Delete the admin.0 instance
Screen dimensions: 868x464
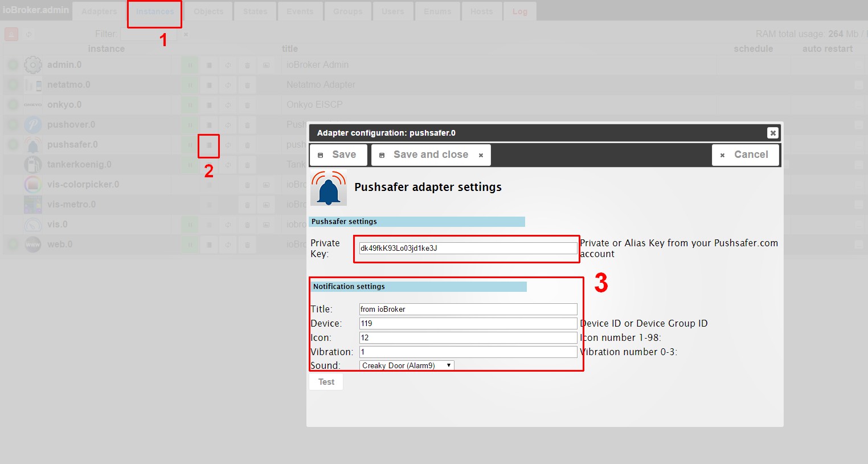[247, 66]
